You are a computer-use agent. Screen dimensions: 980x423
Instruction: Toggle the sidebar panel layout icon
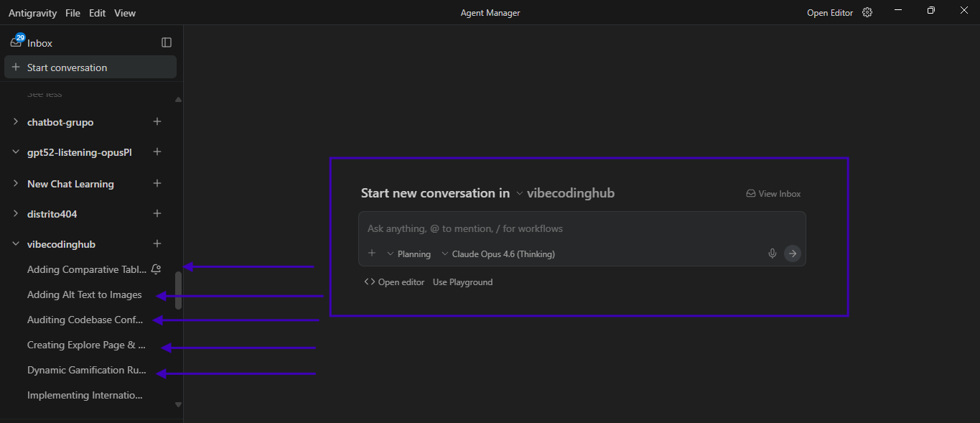167,43
